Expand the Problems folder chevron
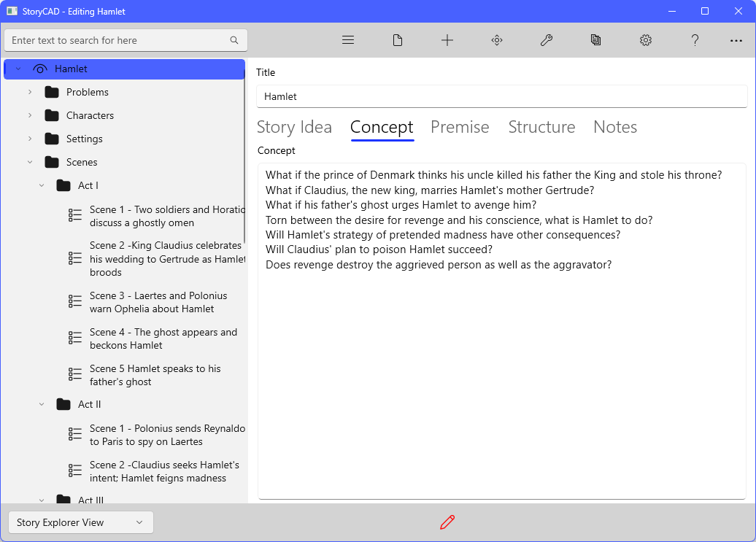The height and width of the screenshot is (542, 756). [30, 92]
